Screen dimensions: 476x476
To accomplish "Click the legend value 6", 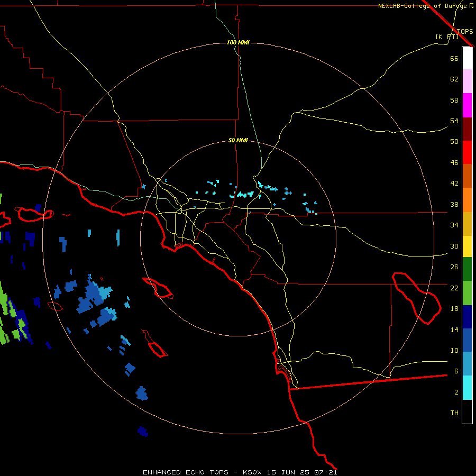I will 456,371.
